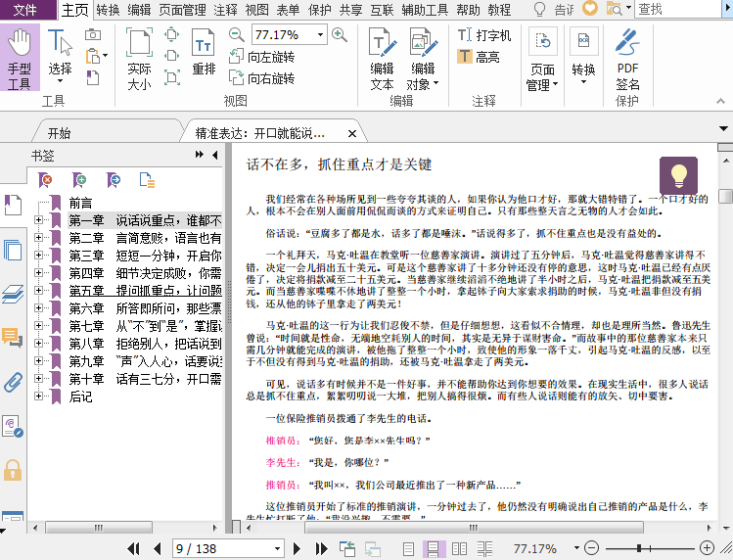Click the purple lightbulb tip button on page
The image size is (733, 560).
tap(678, 175)
